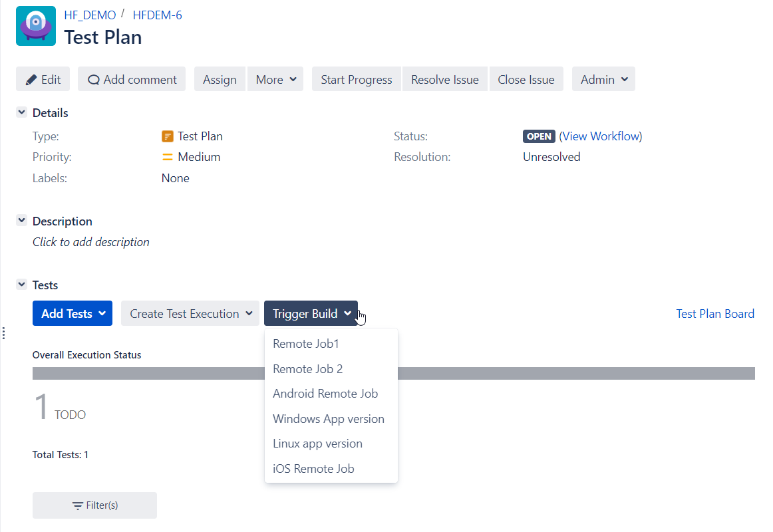Collapse the Details section chevron
773x532 pixels.
point(22,112)
